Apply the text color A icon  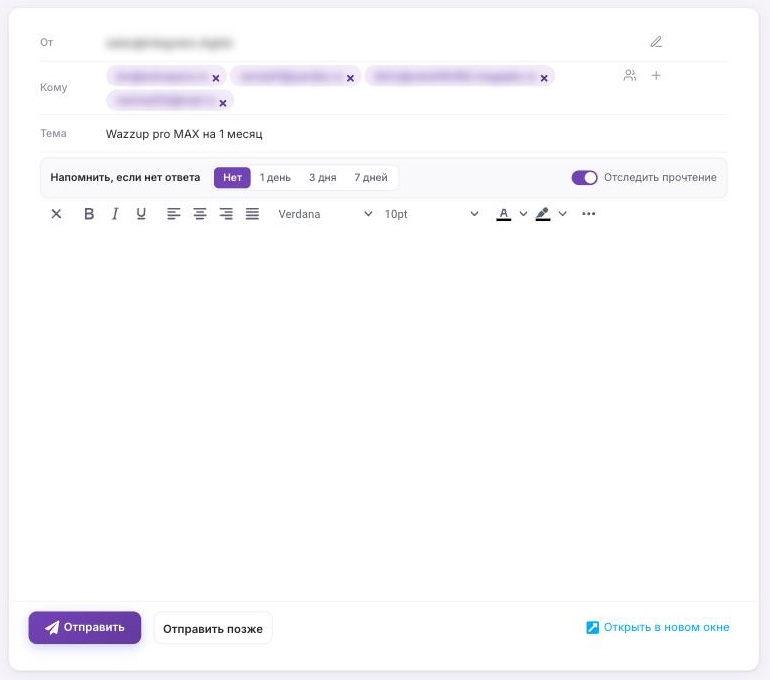[x=503, y=214]
